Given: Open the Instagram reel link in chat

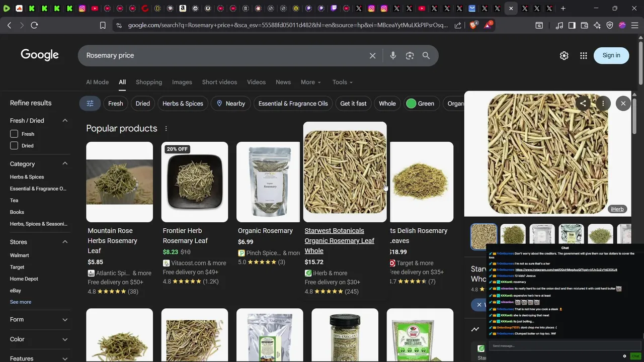Looking at the screenshot, I should [x=566, y=269].
